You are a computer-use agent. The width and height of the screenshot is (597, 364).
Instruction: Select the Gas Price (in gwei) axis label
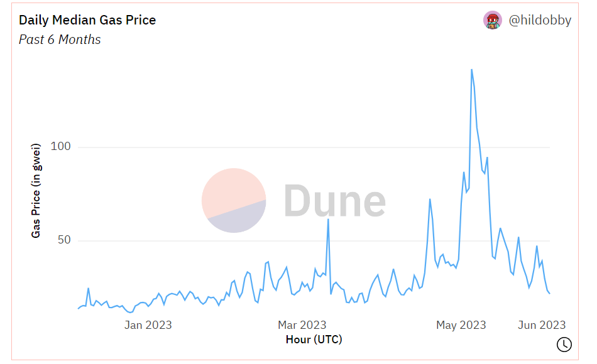click(x=36, y=191)
